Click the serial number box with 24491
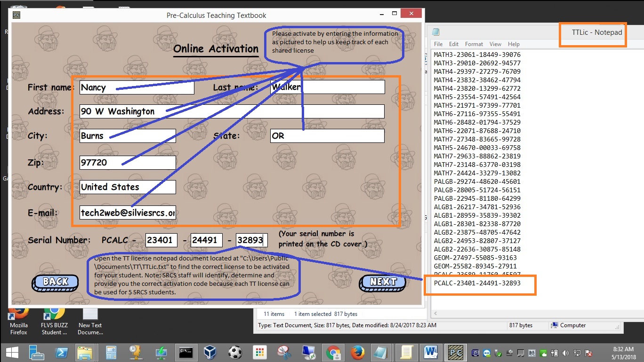 click(x=206, y=240)
